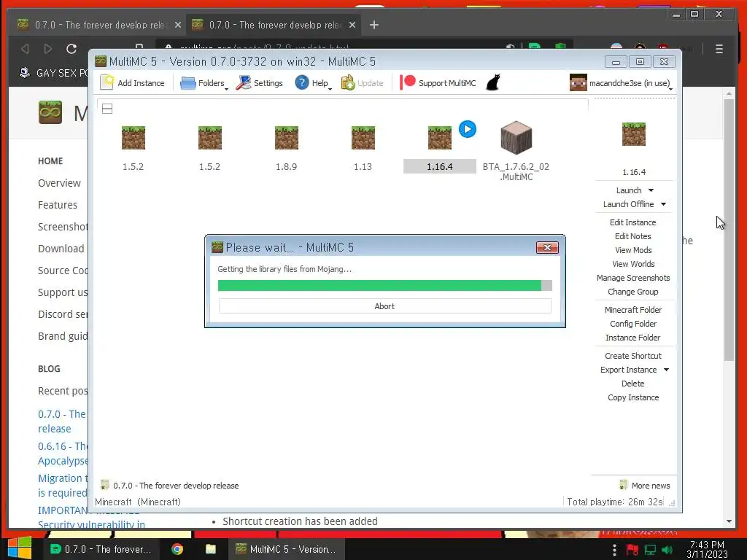This screenshot has height=560, width=747.
Task: Close the second browser tab
Action: [352, 25]
